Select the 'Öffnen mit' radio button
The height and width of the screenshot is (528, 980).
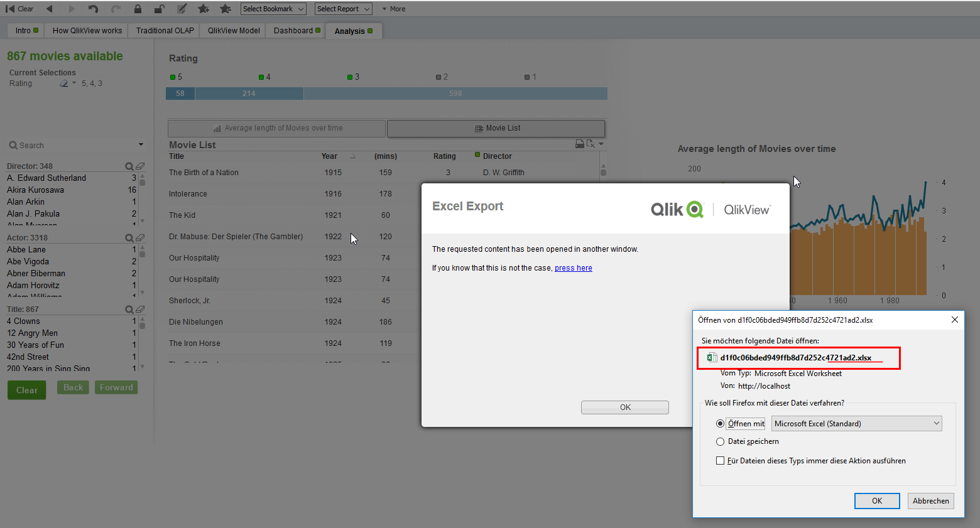[720, 424]
